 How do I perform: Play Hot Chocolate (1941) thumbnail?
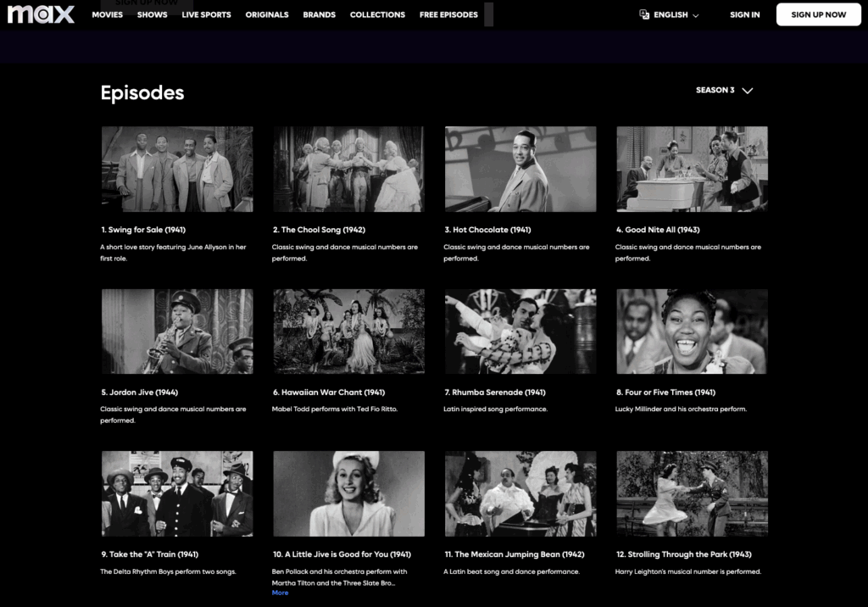point(520,169)
